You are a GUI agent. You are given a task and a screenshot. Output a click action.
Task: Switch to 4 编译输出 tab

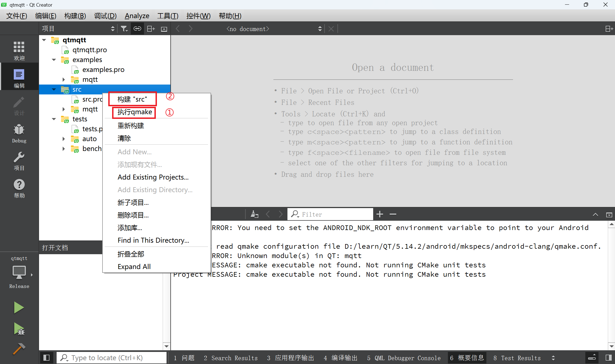pos(340,358)
